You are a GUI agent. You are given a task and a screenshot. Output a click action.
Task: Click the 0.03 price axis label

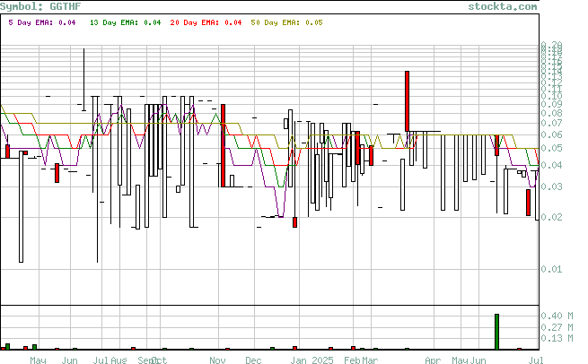(x=551, y=186)
